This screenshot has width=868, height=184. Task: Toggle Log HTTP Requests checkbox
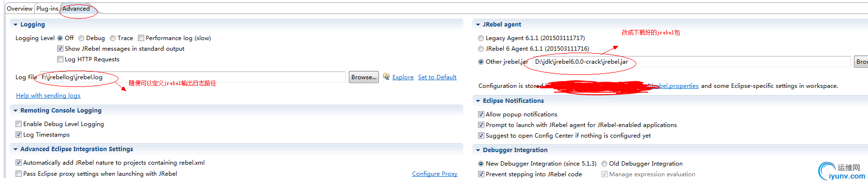click(x=60, y=59)
